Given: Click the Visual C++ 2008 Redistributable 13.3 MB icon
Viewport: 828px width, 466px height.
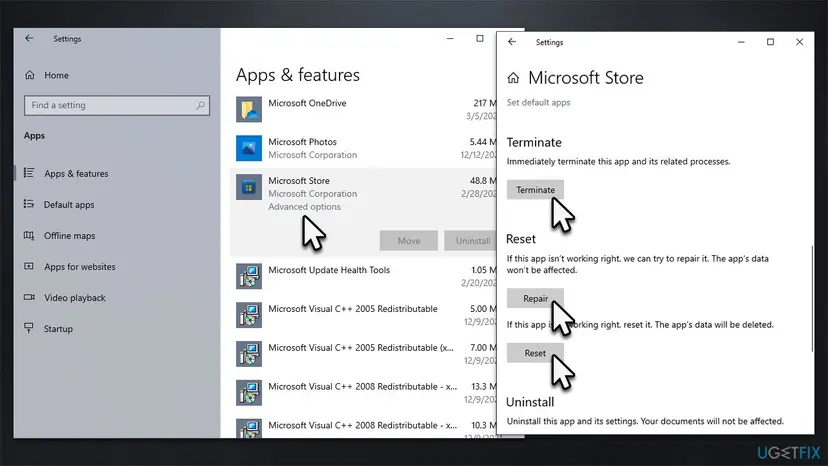Looking at the screenshot, I should [x=249, y=393].
